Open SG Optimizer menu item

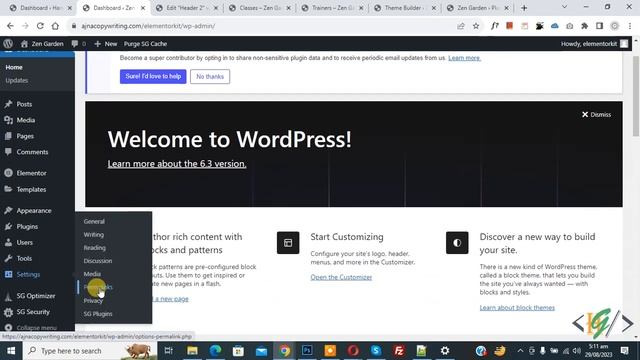click(x=36, y=296)
